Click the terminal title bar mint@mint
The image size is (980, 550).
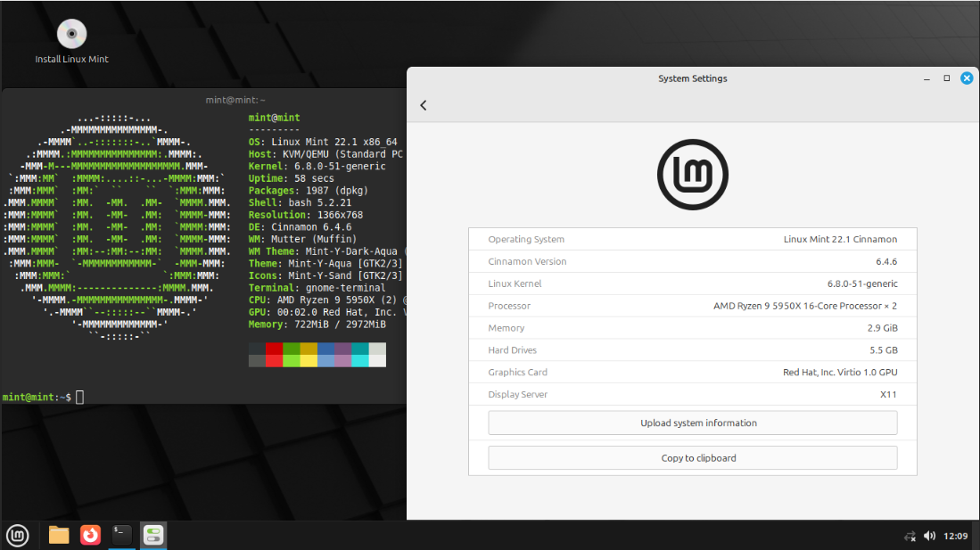(235, 100)
